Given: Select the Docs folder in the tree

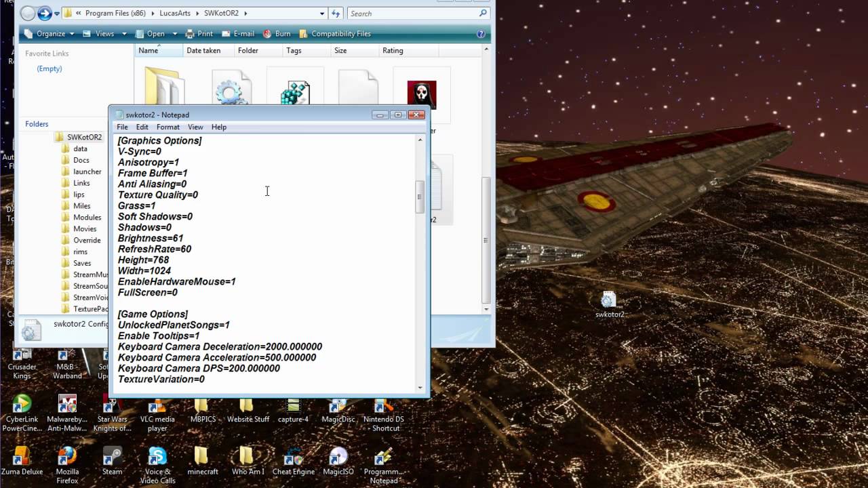Looking at the screenshot, I should (x=81, y=160).
